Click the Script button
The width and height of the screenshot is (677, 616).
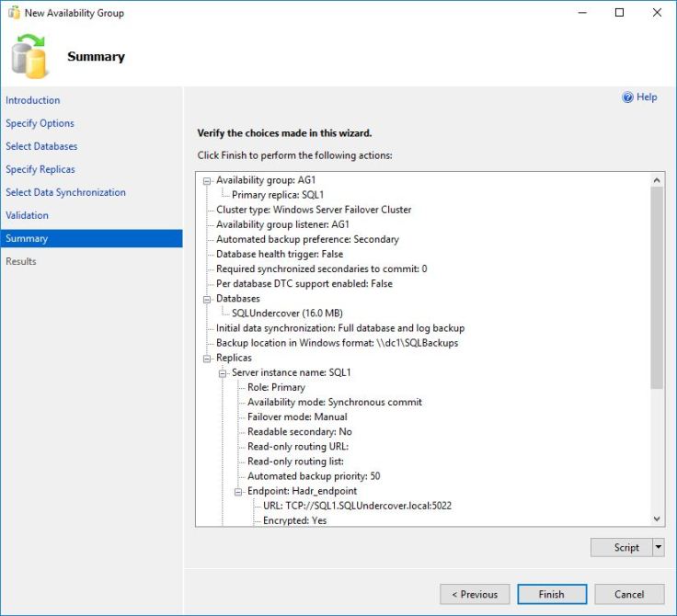tap(622, 547)
